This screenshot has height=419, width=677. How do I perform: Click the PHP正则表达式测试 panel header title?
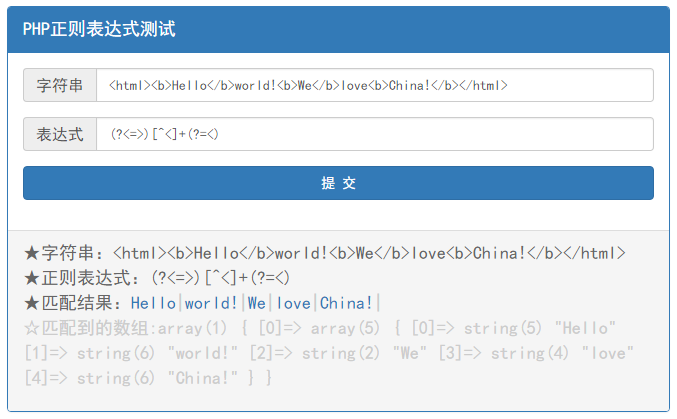click(99, 29)
